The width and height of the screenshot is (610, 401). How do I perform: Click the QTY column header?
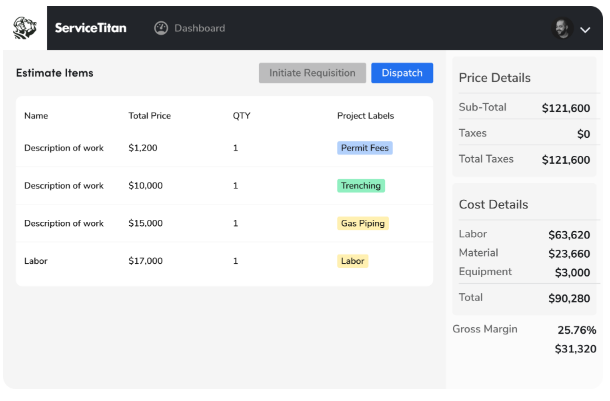[x=241, y=116]
